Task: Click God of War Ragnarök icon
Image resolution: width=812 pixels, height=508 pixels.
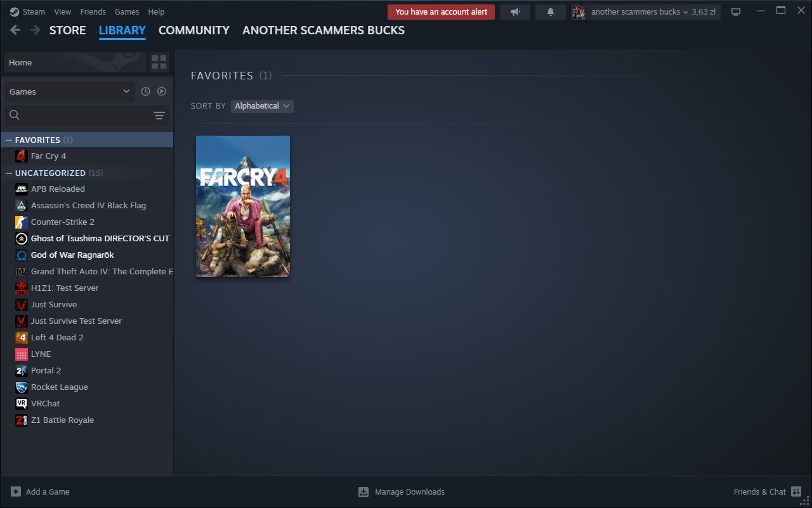Action: click(x=22, y=255)
